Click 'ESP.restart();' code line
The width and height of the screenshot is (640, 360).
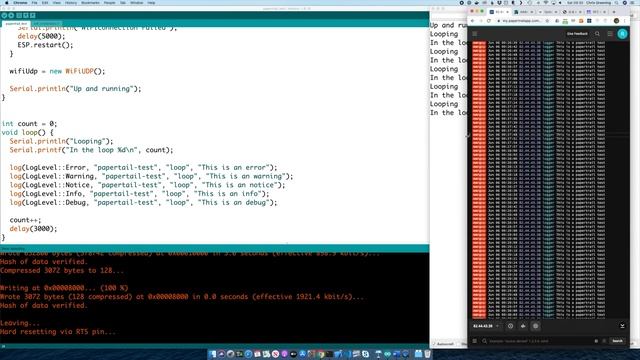point(45,45)
